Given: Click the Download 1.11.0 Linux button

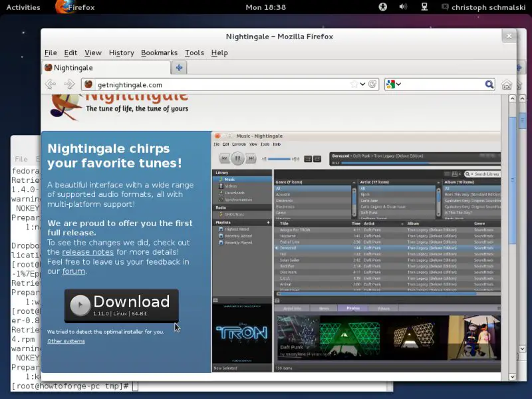Looking at the screenshot, I should click(x=122, y=305).
